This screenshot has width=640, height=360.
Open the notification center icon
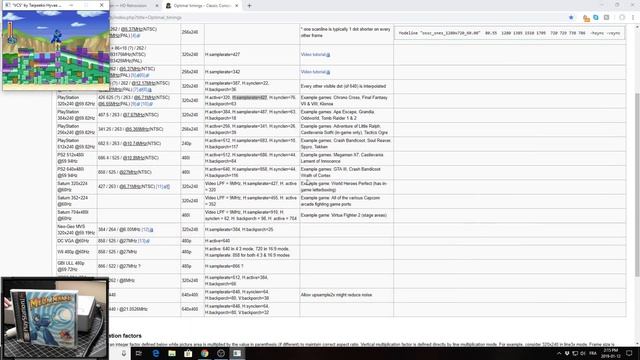pos(629,353)
